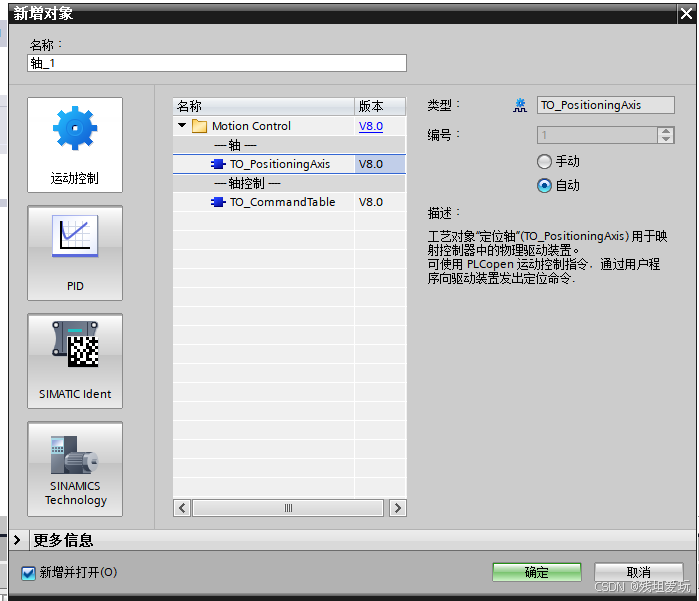
Task: Click the TO_PositioningAxis type field
Action: (605, 105)
